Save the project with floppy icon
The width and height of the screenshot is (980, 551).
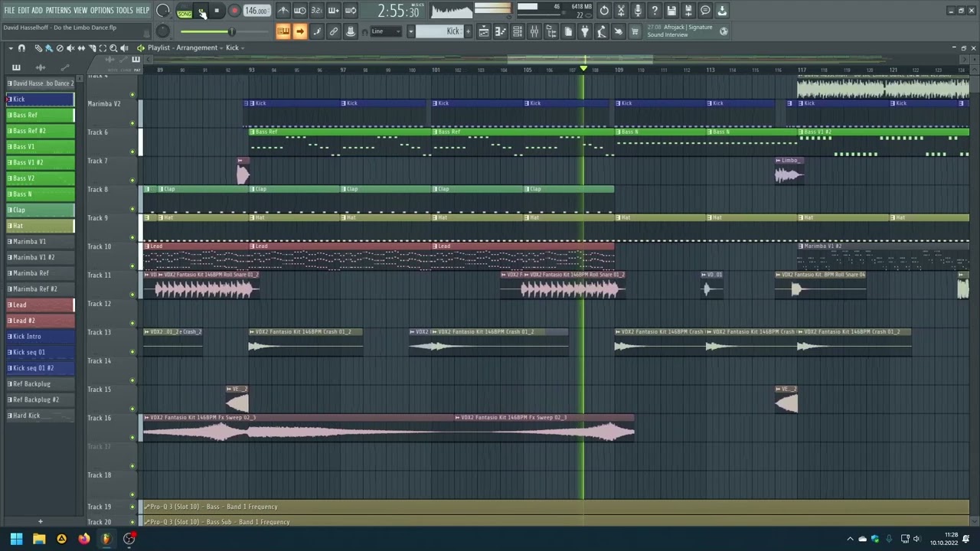tap(671, 11)
